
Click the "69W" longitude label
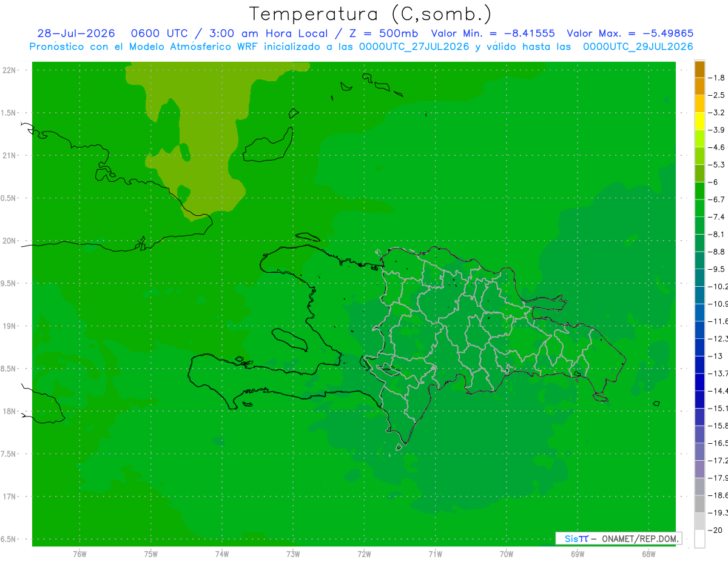[577, 554]
